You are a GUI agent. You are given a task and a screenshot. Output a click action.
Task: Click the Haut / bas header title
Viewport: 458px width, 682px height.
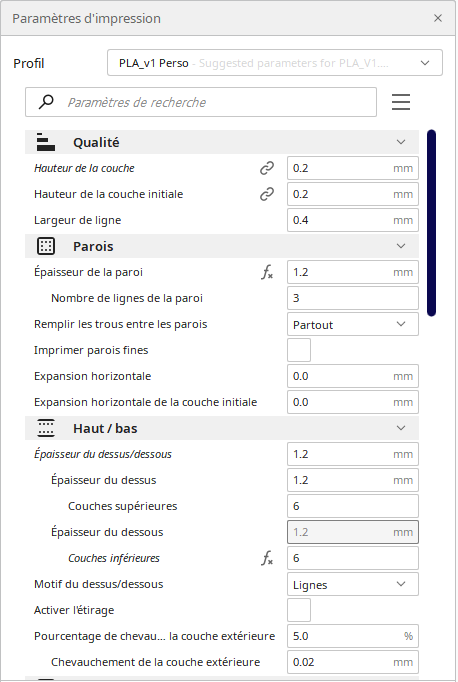click(105, 428)
